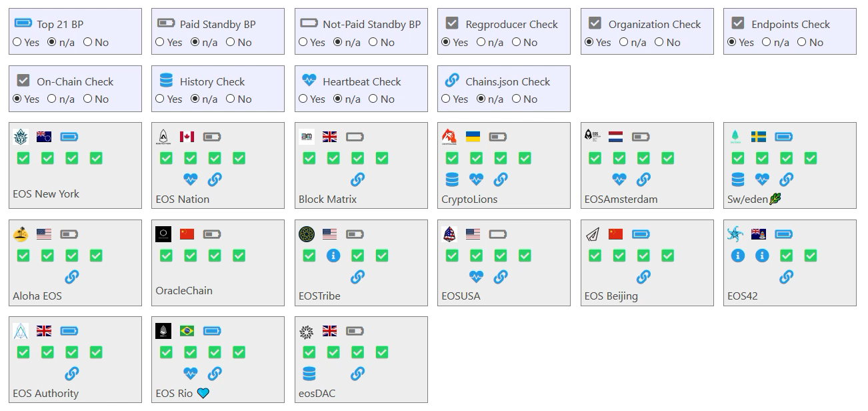This screenshot has width=868, height=411.
Task: Click the Aloha EOS name text
Action: [37, 296]
